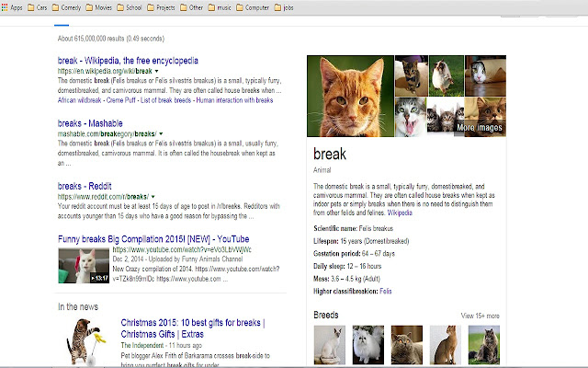Follow the 'List of break breeds' sitelink

click(165, 100)
